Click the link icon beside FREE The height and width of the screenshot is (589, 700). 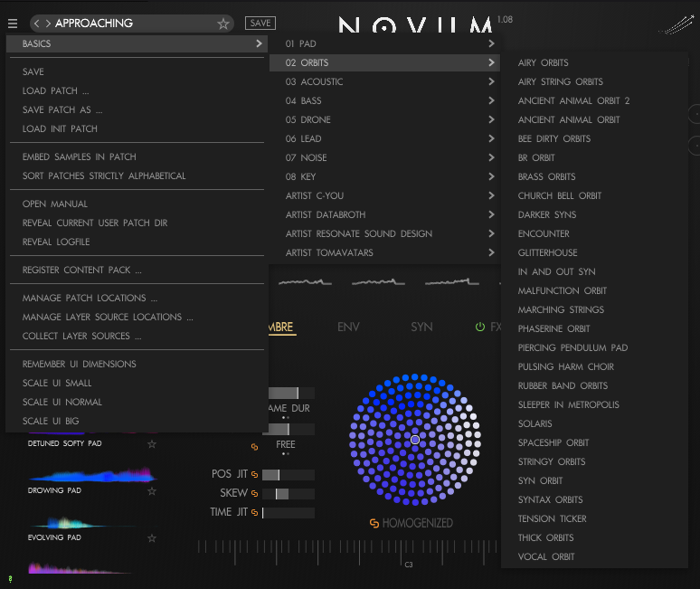[x=254, y=447]
